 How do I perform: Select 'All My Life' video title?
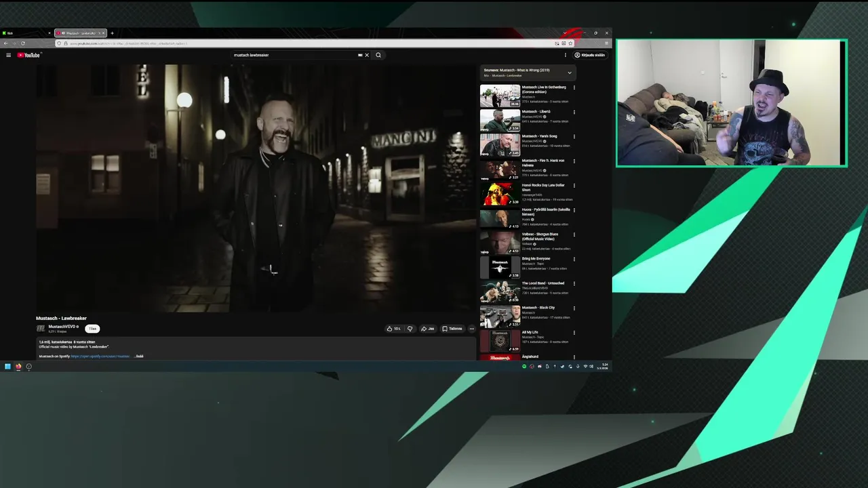(x=530, y=332)
